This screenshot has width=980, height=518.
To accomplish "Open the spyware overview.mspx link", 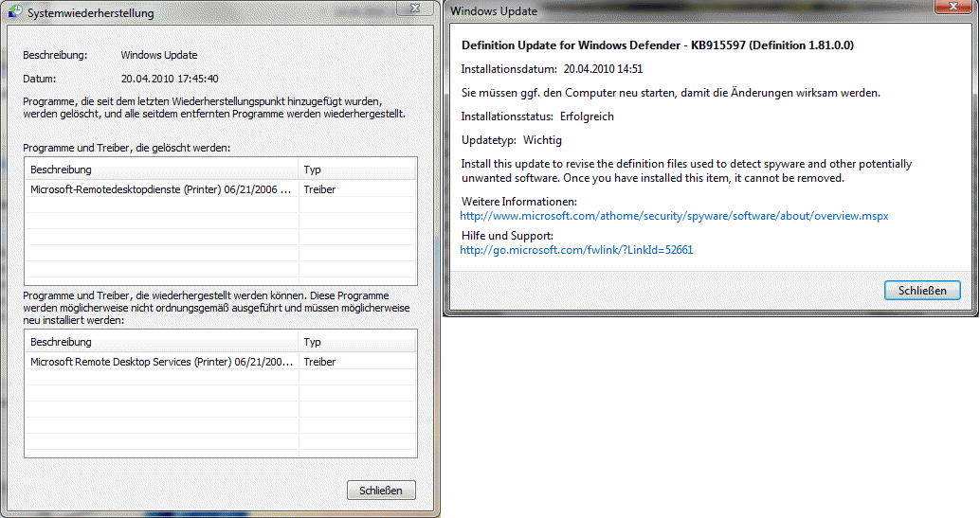I will 674,216.
